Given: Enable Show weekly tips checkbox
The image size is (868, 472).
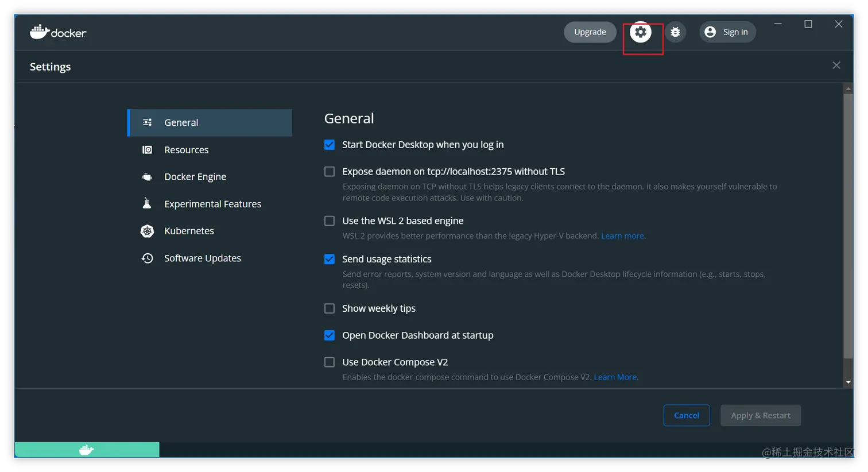Looking at the screenshot, I should click(330, 308).
